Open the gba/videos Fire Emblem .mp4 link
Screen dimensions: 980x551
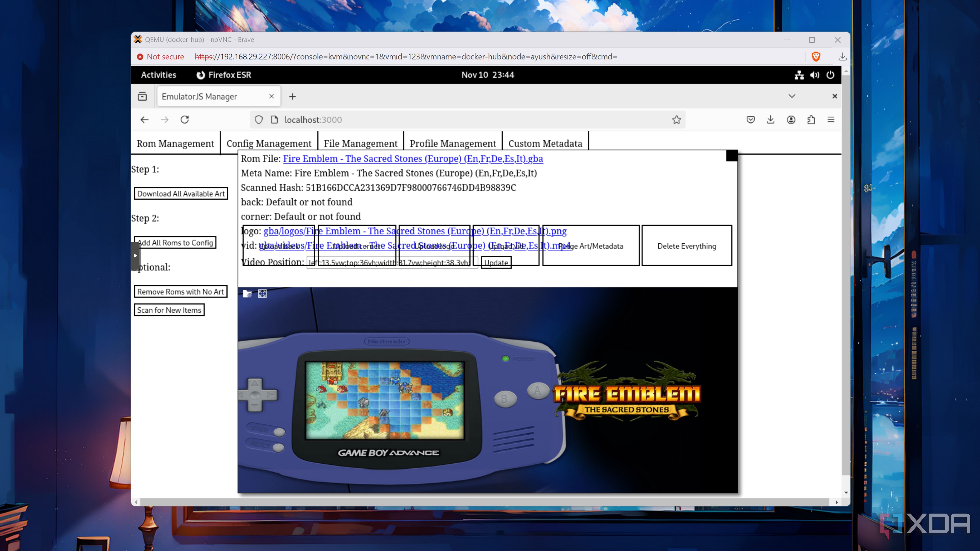[415, 246]
